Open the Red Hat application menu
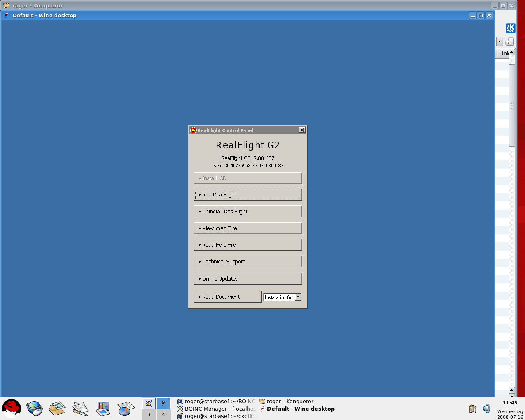 point(11,409)
